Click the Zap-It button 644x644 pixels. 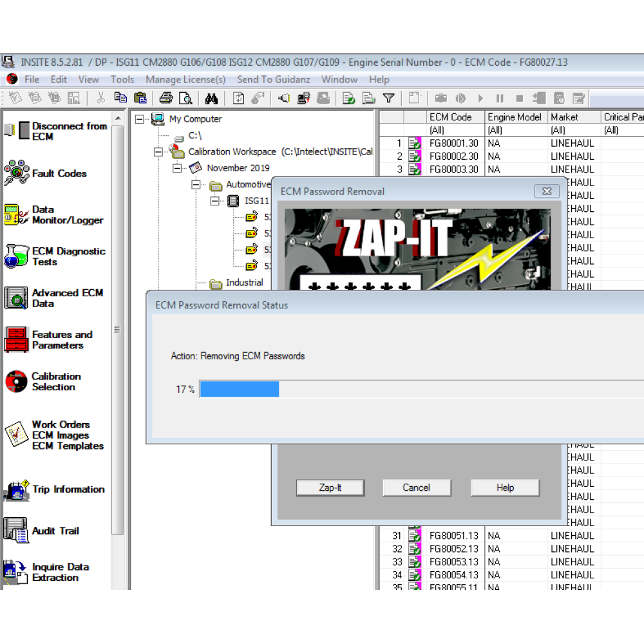click(330, 488)
